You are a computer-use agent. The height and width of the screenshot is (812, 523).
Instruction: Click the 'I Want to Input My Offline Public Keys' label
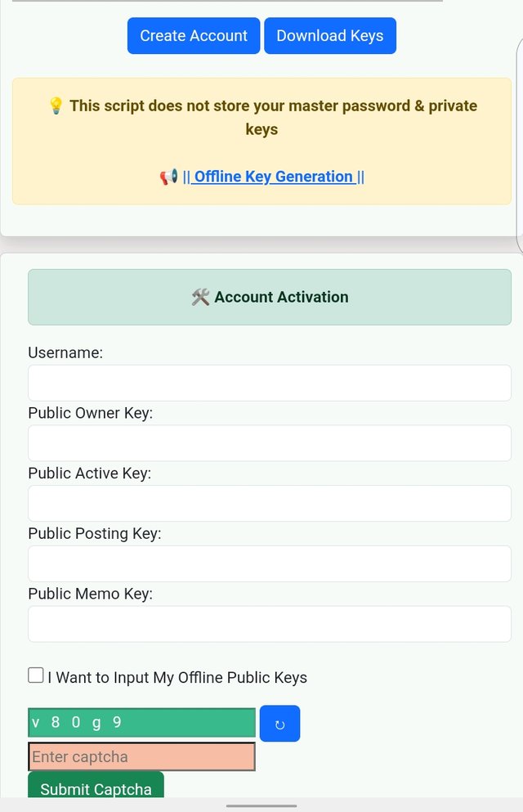point(177,677)
